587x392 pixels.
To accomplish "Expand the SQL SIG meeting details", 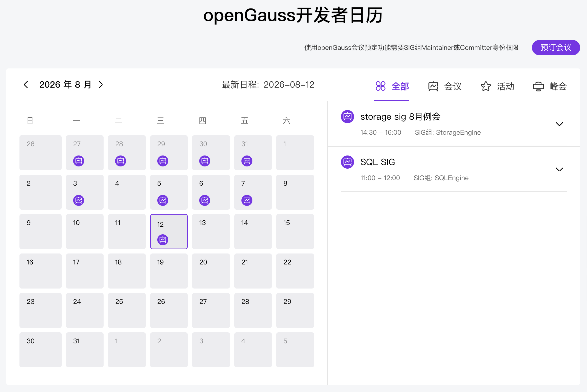I will pos(559,169).
